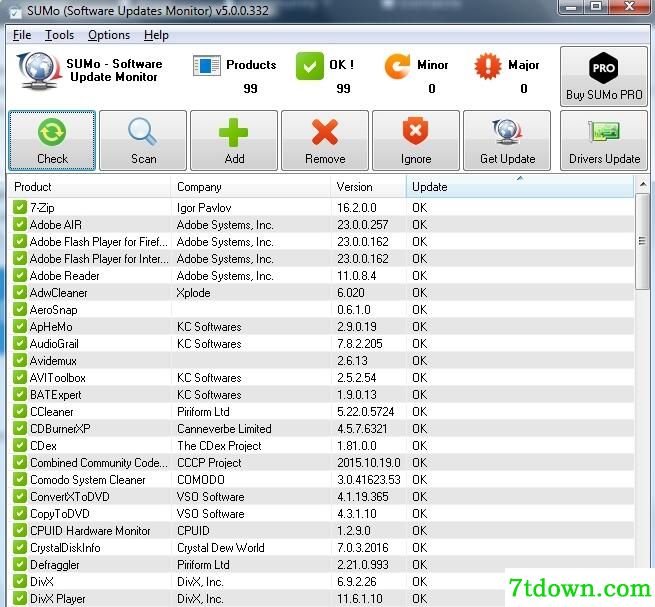Click the green status icon beside Adobe AIR
Viewport: 655px width, 607px height.
pos(20,224)
